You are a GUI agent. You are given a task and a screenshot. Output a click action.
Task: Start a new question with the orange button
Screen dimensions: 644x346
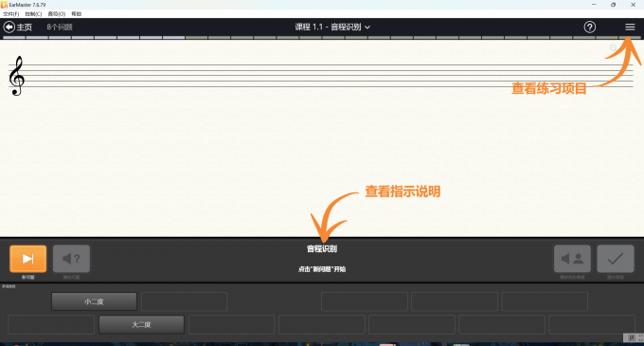click(27, 259)
